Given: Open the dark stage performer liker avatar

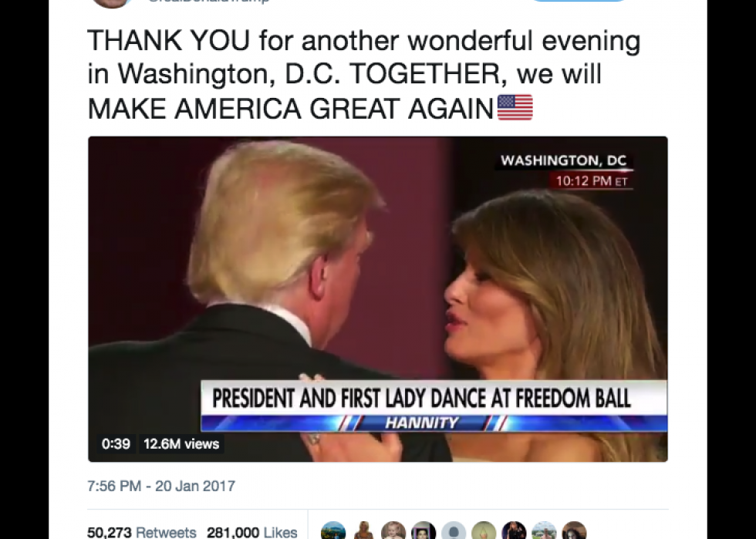Looking at the screenshot, I should tap(514, 531).
